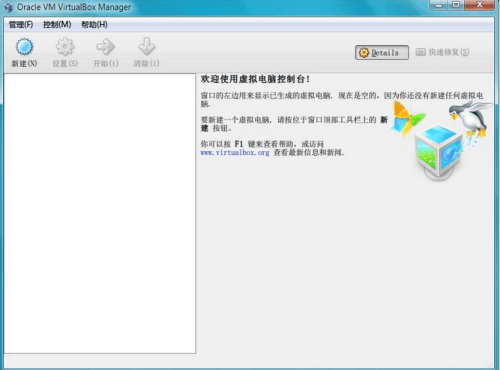Click the welcome heading 欢迎使用虚拟电脑控制台
Screen dimensions: 500x370
pyautogui.click(x=255, y=79)
